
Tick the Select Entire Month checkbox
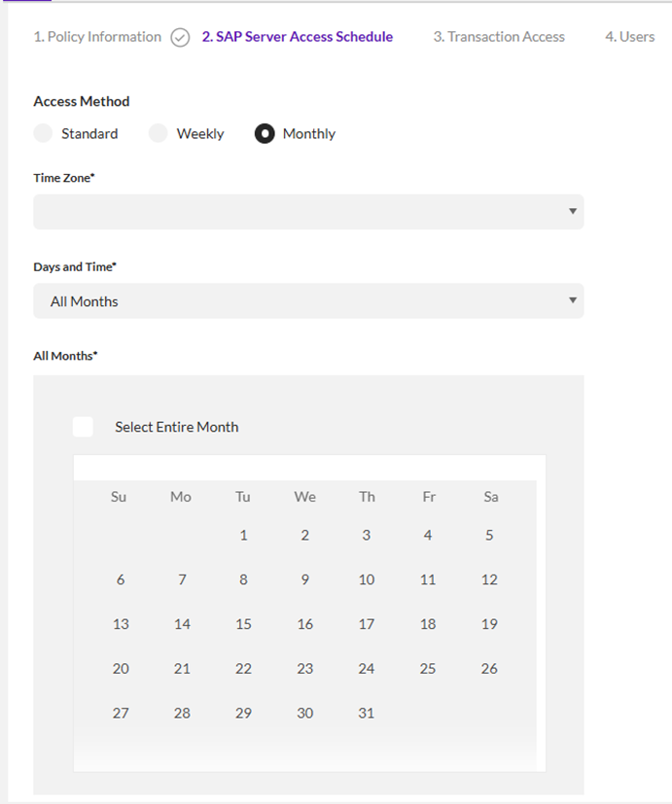84,427
